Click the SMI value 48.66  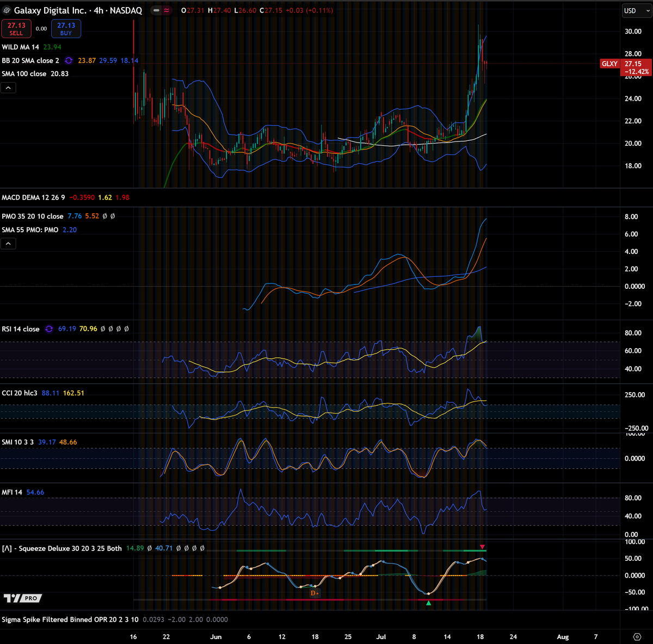tap(68, 442)
